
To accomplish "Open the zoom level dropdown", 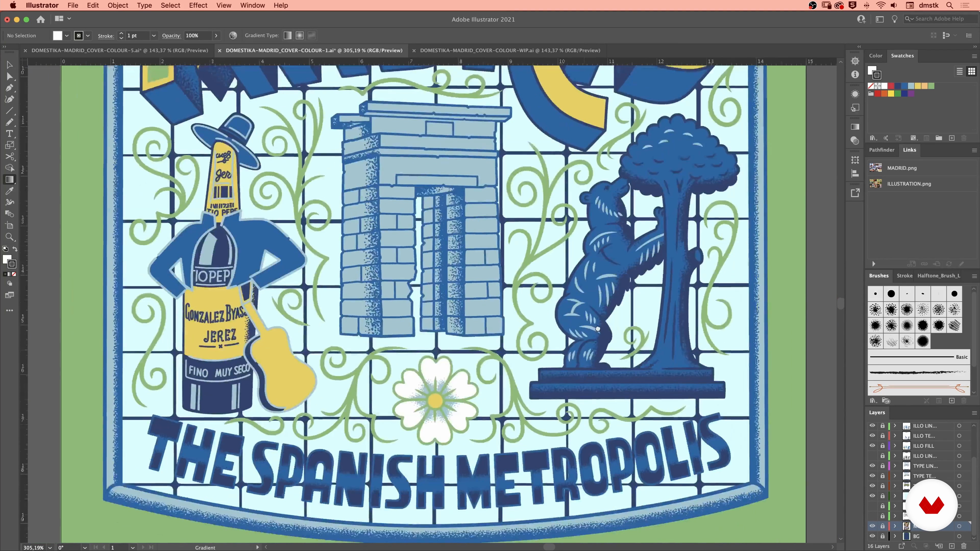I will click(x=50, y=548).
